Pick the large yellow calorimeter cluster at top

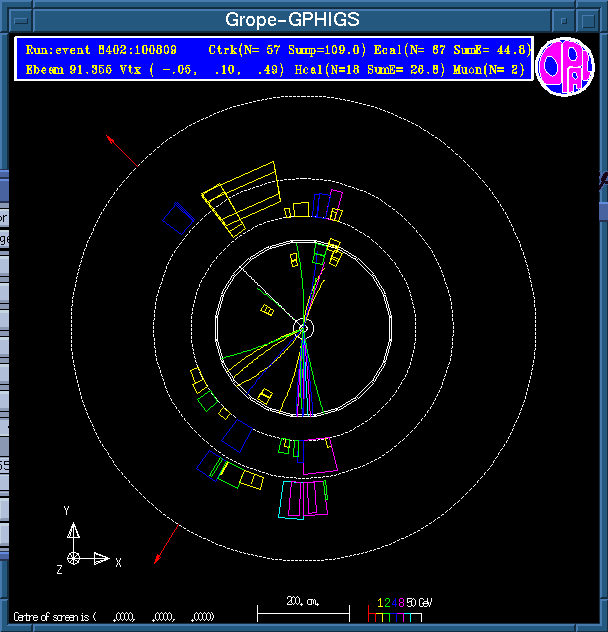(243, 194)
